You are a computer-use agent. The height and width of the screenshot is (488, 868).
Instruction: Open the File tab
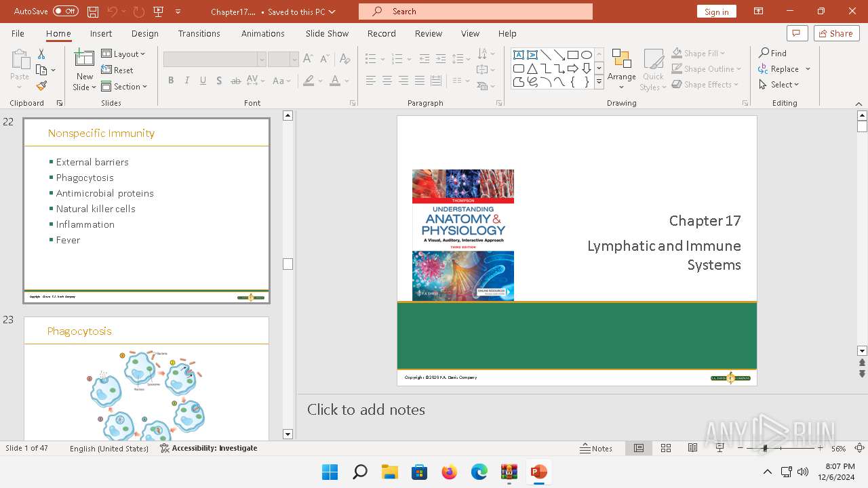click(x=18, y=33)
